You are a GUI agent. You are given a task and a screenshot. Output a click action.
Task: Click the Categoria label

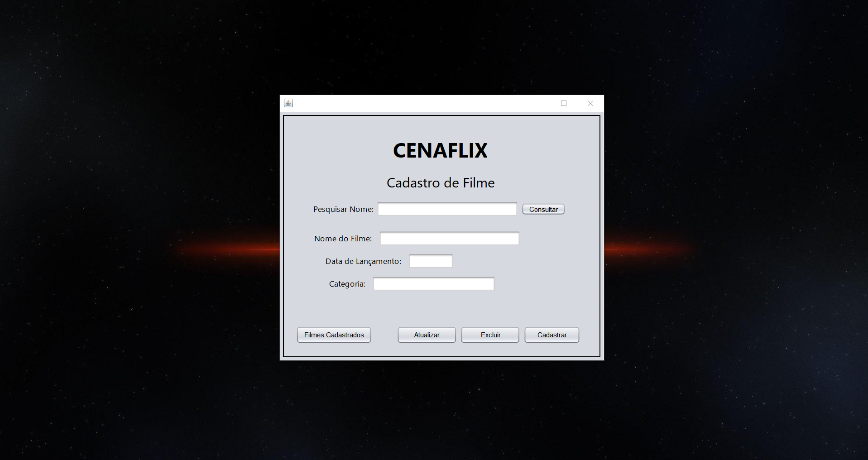pyautogui.click(x=347, y=284)
